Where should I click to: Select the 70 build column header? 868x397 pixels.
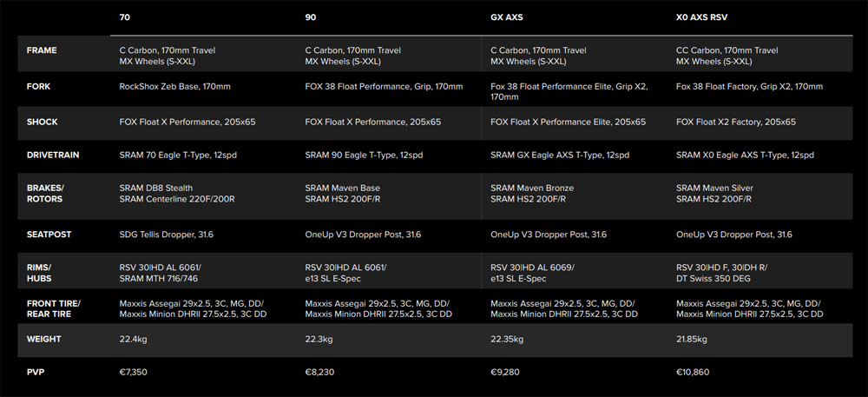click(124, 17)
